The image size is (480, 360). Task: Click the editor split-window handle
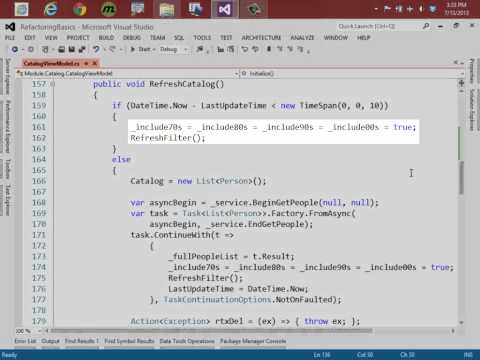coord(461,83)
